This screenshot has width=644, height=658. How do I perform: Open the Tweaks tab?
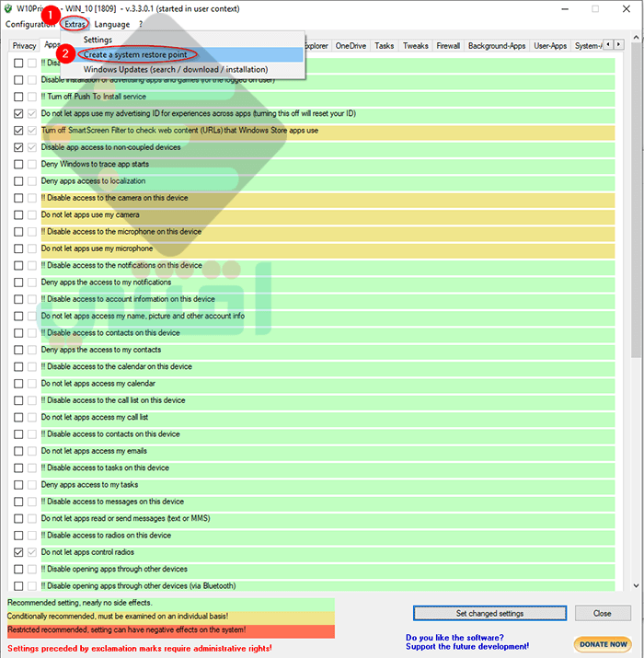(x=415, y=46)
